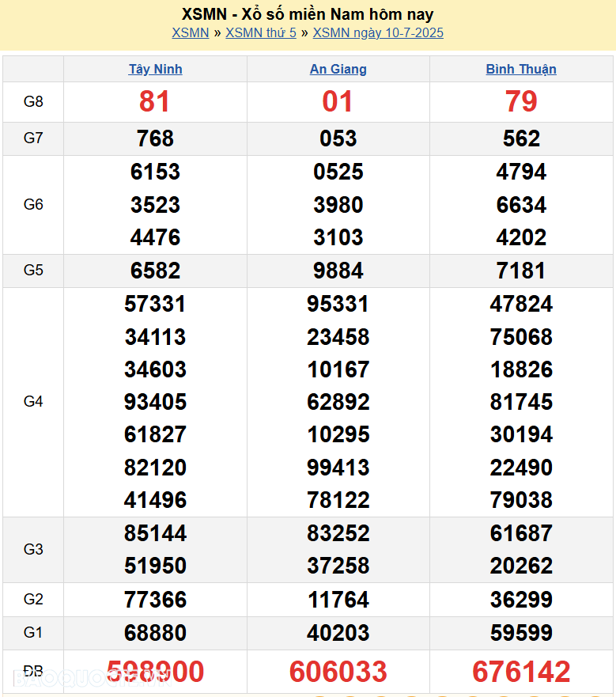Select An Giang G8 number 01
The height and width of the screenshot is (697, 616).
point(338,101)
